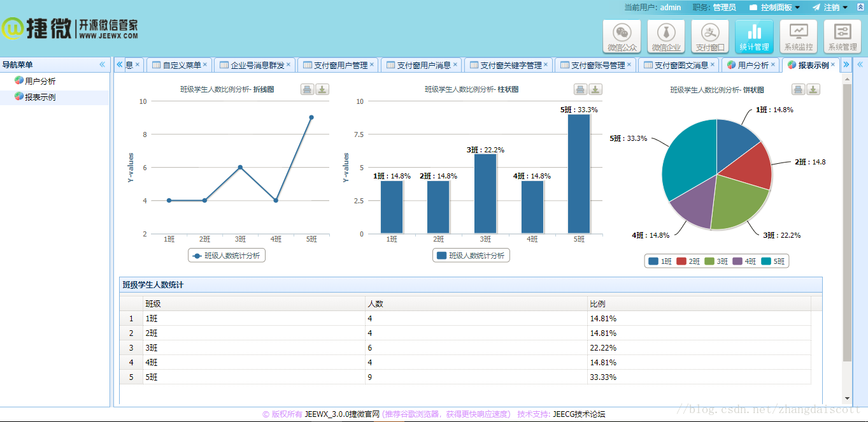Close the 支付窗用户消息 tab

click(455, 64)
